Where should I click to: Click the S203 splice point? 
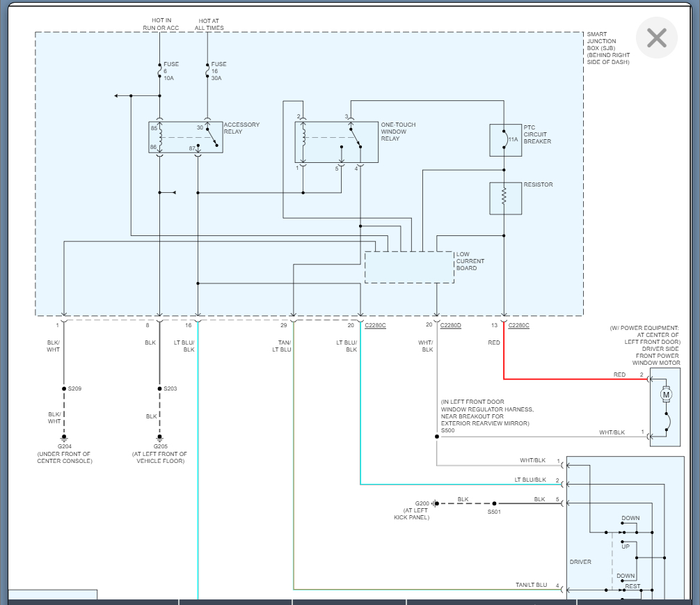coord(159,388)
